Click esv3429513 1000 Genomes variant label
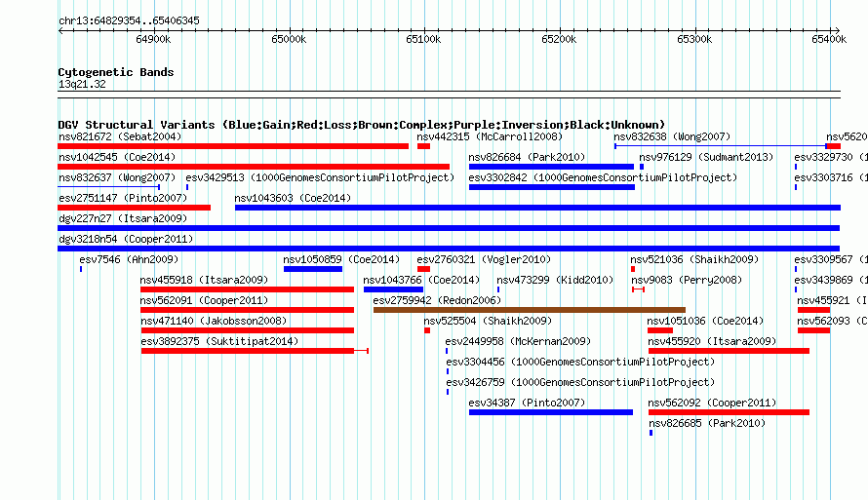 pyautogui.click(x=320, y=177)
